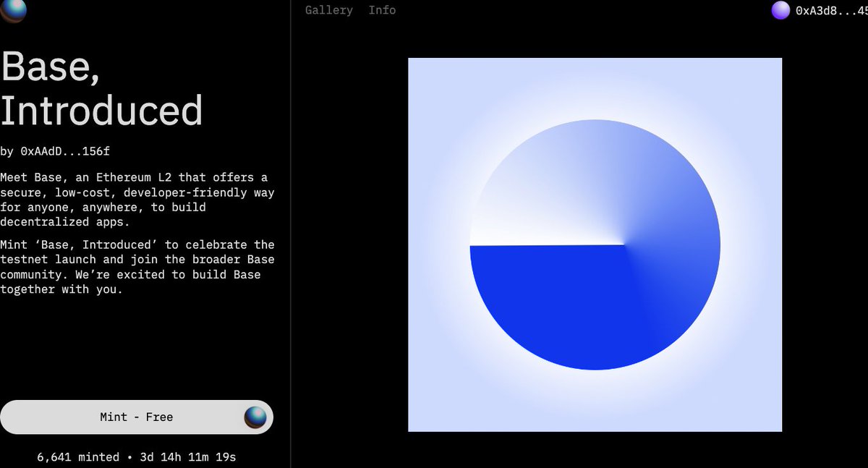The width and height of the screenshot is (868, 468).
Task: Open the Info tab
Action: tap(382, 10)
